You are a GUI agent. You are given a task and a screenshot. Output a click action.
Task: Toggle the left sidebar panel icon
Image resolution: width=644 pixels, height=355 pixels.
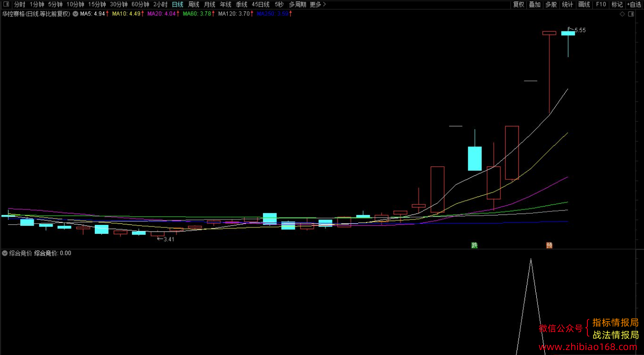(x=5, y=4)
